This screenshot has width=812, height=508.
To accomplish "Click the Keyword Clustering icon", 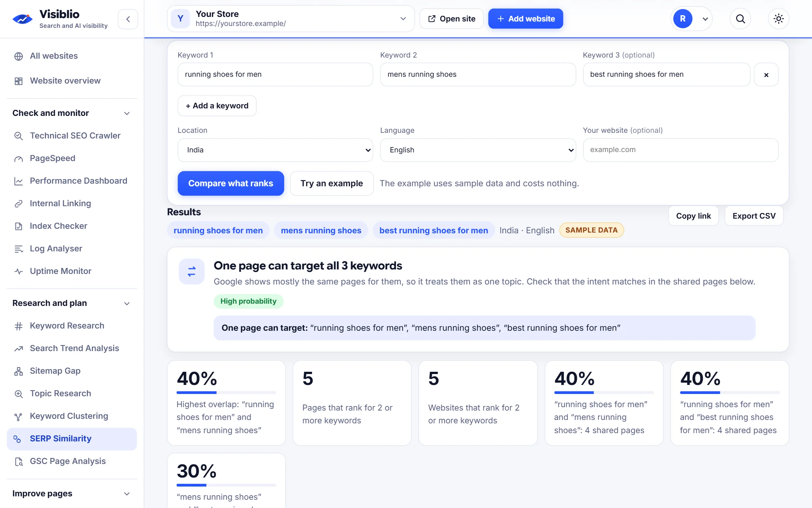I will tap(18, 416).
